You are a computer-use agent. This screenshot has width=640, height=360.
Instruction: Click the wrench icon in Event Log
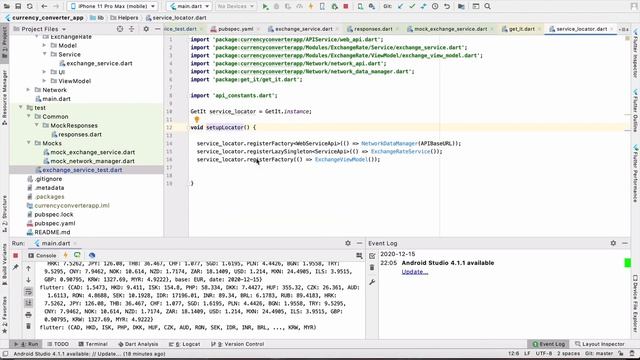point(372,282)
